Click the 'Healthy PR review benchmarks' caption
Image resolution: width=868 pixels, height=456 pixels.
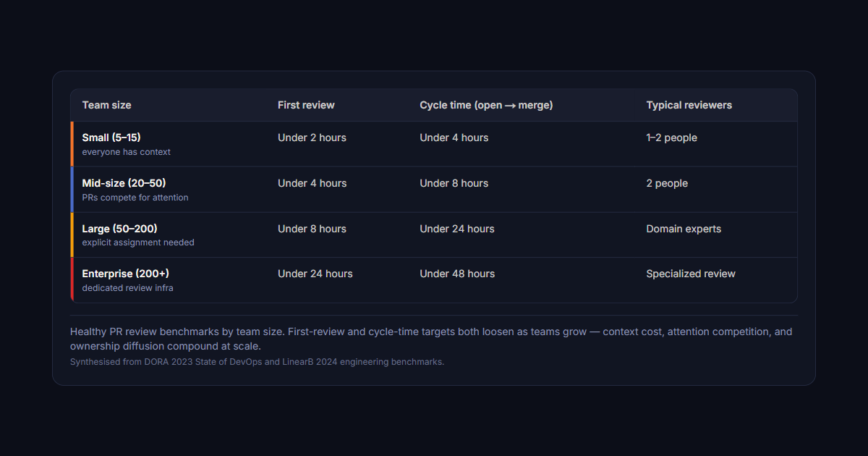click(431, 339)
